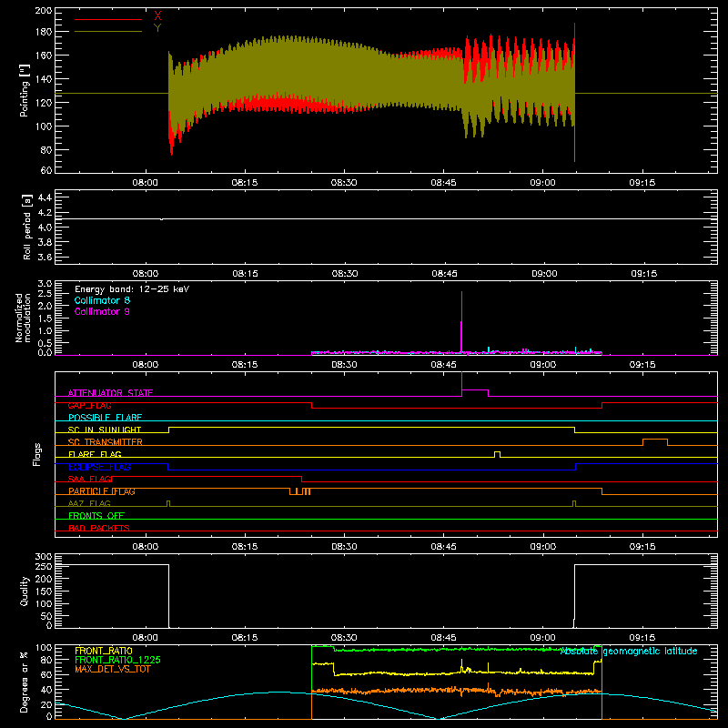Select the FRONT_RATIO legend entry
728x728 pixels.
(104, 651)
